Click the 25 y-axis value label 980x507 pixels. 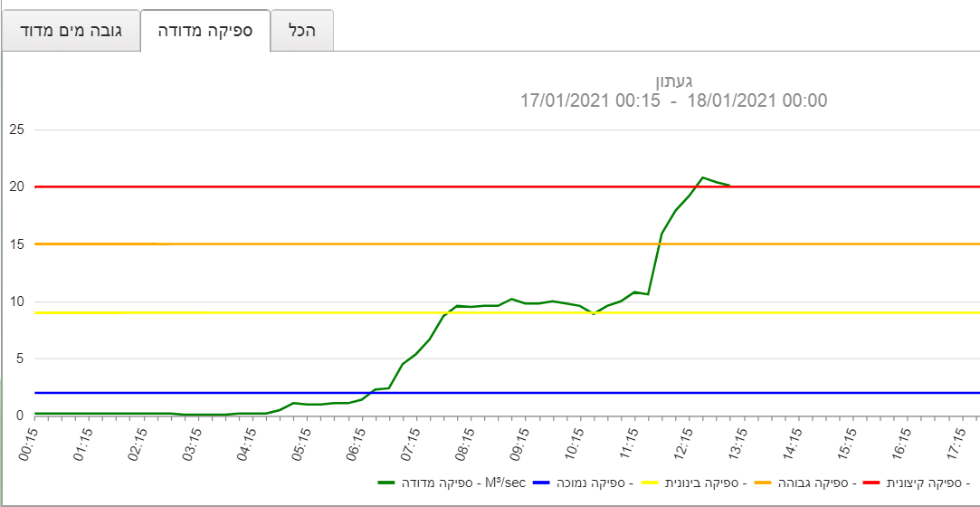(x=14, y=130)
